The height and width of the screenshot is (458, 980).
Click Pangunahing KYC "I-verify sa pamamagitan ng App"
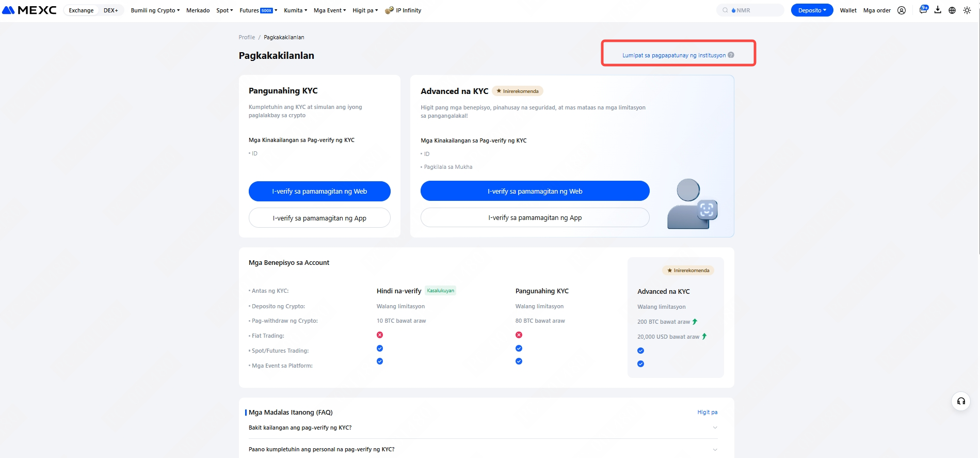tap(319, 218)
